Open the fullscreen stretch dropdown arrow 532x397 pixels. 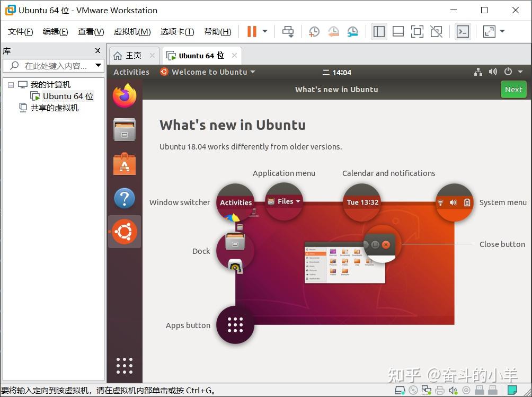pyautogui.click(x=502, y=31)
